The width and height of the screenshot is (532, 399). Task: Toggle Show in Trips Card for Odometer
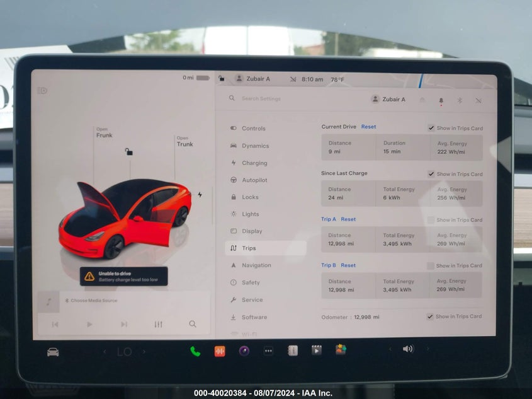[x=430, y=316]
